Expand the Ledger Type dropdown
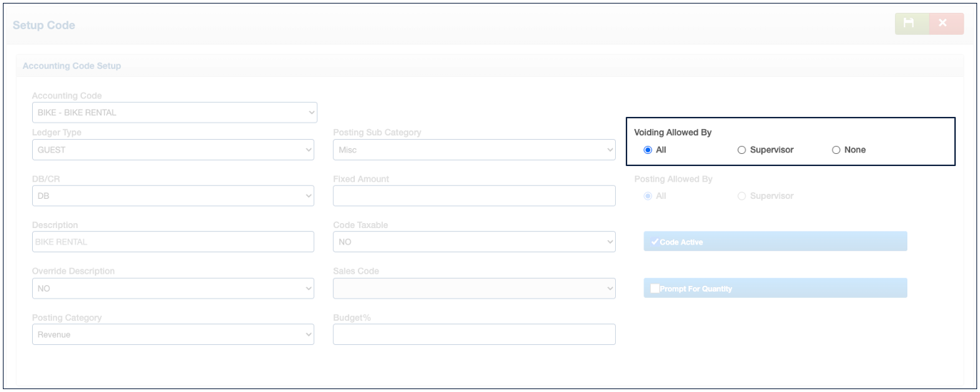Viewport: 980px width, 392px height. 172,150
